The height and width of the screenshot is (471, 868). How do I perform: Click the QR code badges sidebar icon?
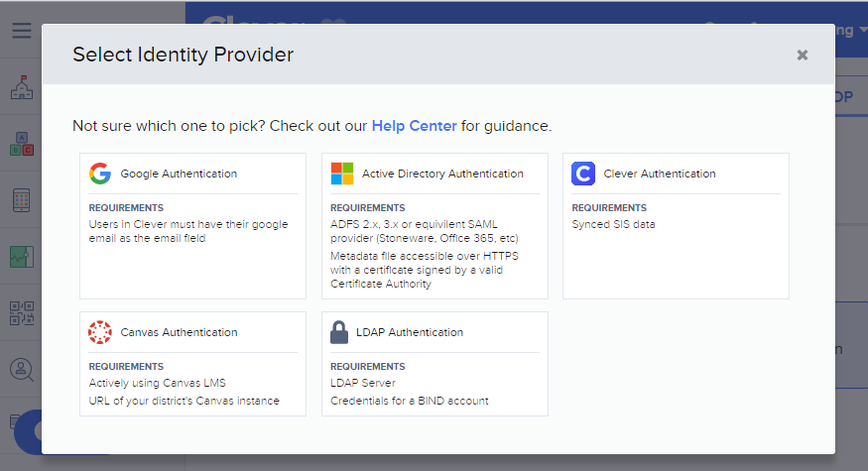pyautogui.click(x=22, y=313)
